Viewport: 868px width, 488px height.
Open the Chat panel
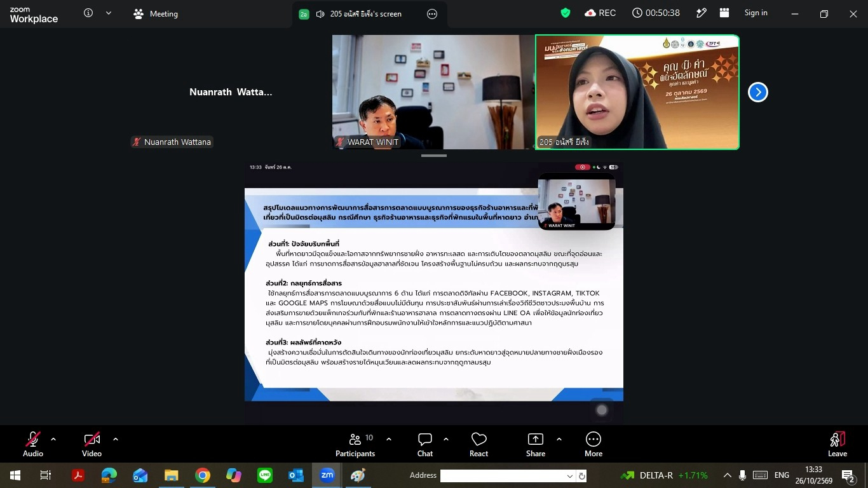[x=425, y=444]
